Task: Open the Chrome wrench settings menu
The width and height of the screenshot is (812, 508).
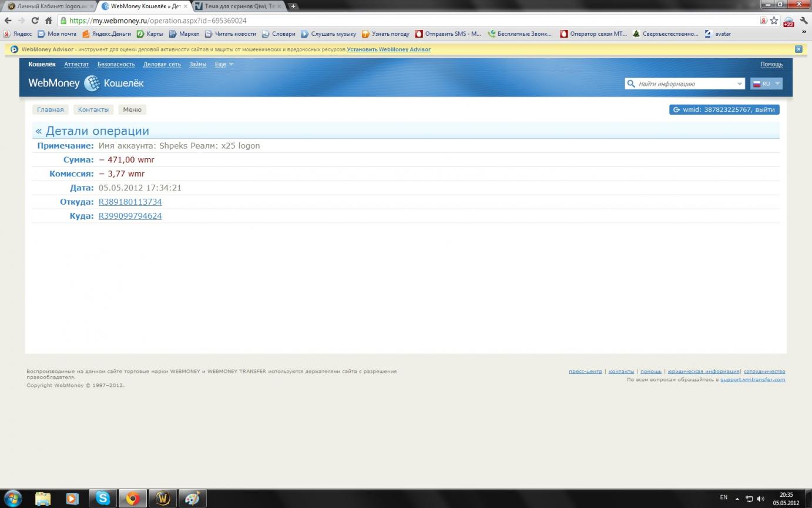Action: point(804,21)
